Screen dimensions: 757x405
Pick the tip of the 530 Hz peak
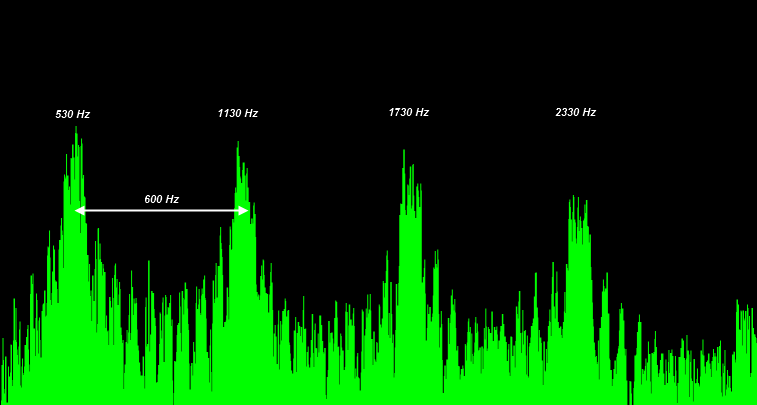75,129
